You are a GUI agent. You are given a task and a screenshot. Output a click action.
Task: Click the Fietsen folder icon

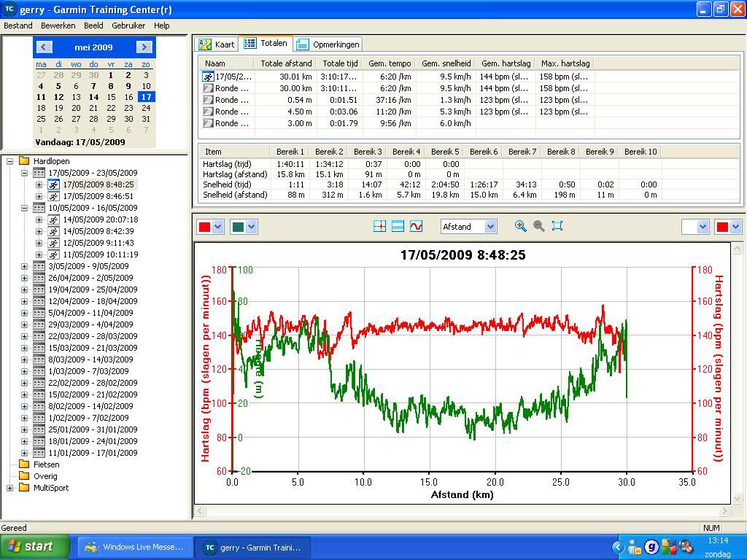click(24, 464)
